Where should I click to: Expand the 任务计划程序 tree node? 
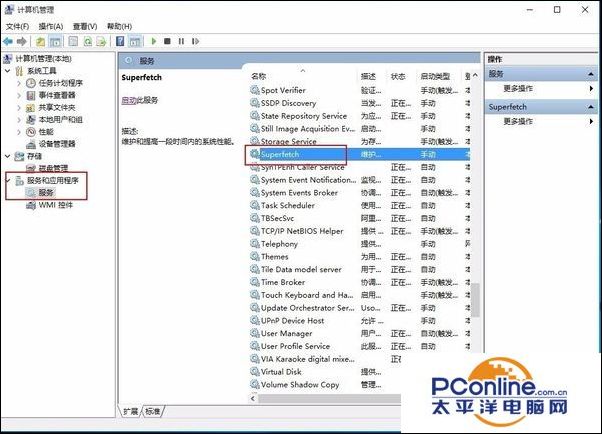20,83
